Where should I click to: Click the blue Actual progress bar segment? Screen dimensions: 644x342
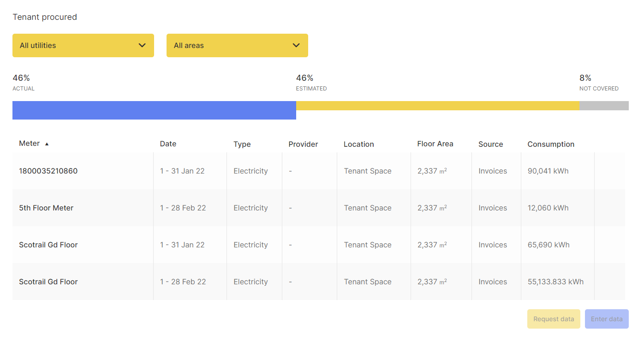(154, 110)
